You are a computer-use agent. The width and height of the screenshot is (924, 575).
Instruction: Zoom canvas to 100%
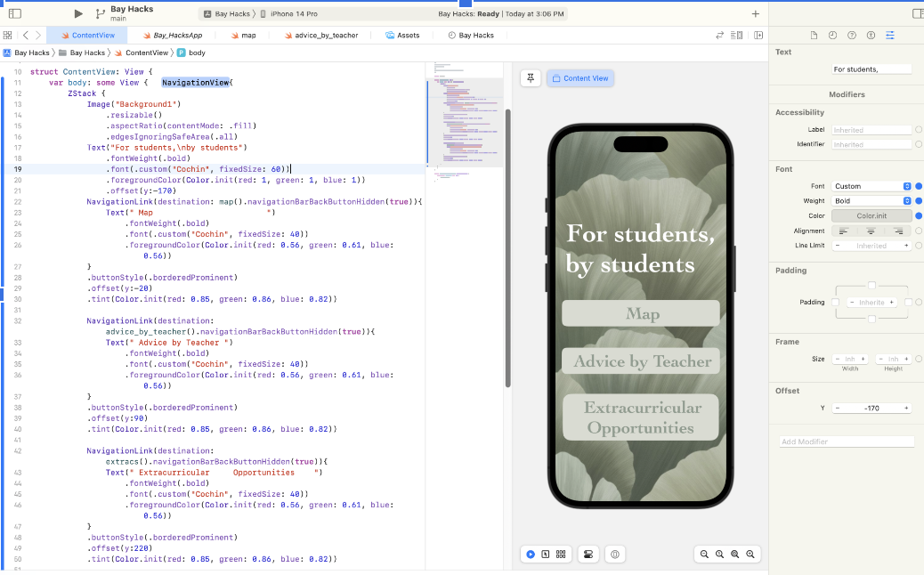coord(719,555)
